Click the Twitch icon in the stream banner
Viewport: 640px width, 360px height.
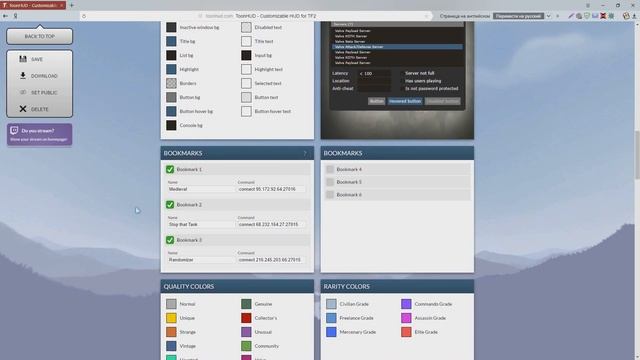coord(14,130)
